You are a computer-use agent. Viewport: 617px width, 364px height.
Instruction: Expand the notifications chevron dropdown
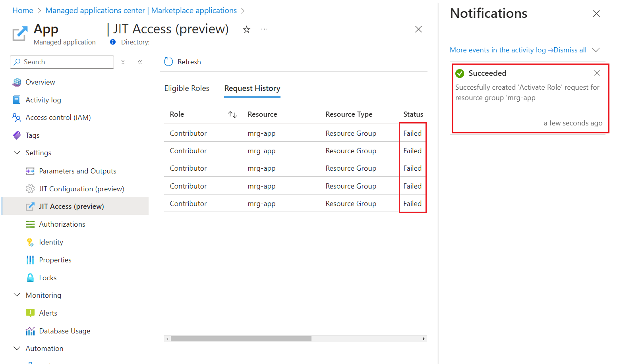coord(596,50)
